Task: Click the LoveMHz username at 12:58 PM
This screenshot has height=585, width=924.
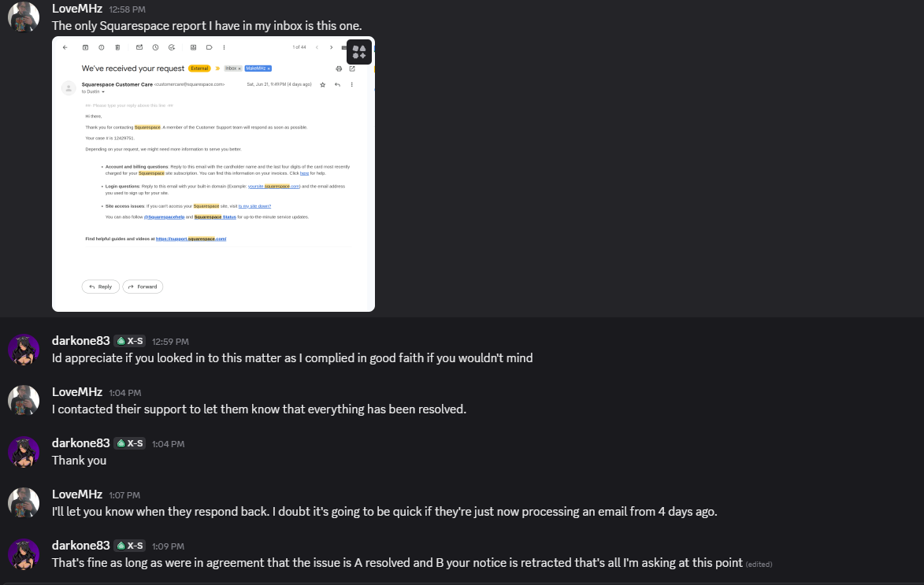Action: tap(77, 9)
